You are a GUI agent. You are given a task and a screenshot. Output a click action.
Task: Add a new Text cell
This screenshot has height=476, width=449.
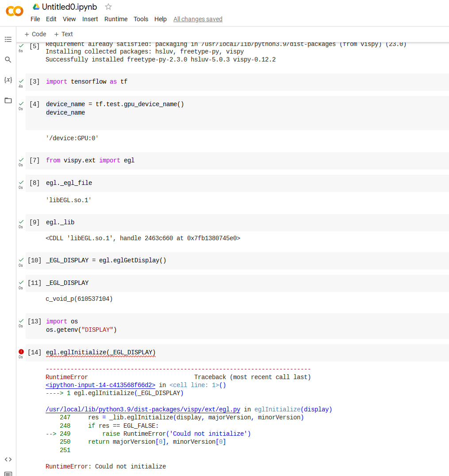pyautogui.click(x=63, y=35)
